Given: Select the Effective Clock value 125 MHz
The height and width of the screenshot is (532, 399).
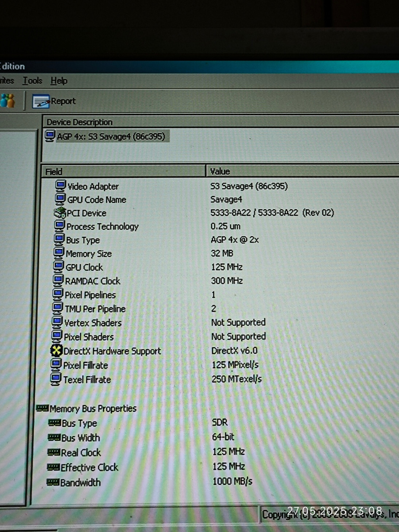Looking at the screenshot, I should pos(229,466).
